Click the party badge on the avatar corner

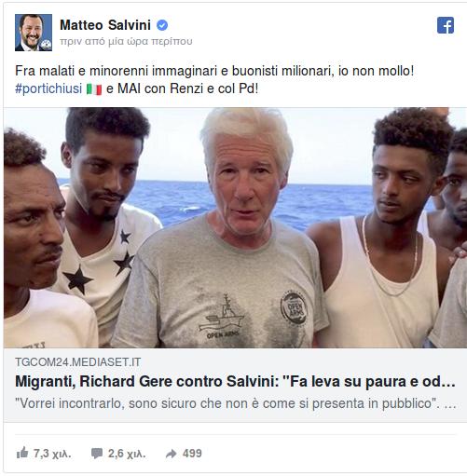(47, 45)
